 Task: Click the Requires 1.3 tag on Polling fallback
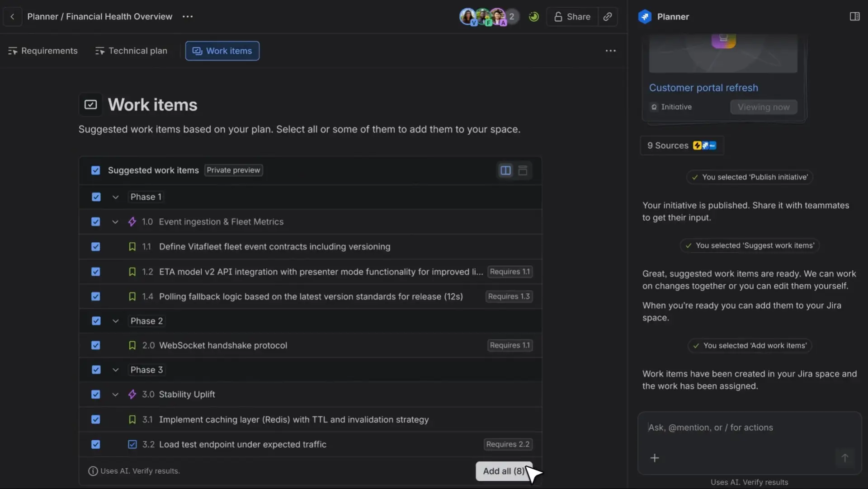[x=509, y=296]
